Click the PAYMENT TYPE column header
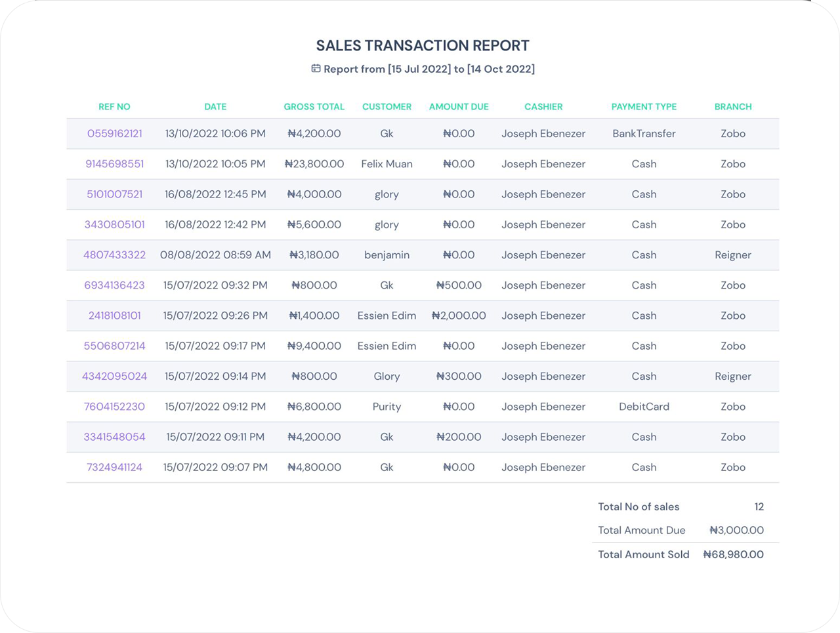This screenshot has height=633, width=840. pos(644,106)
